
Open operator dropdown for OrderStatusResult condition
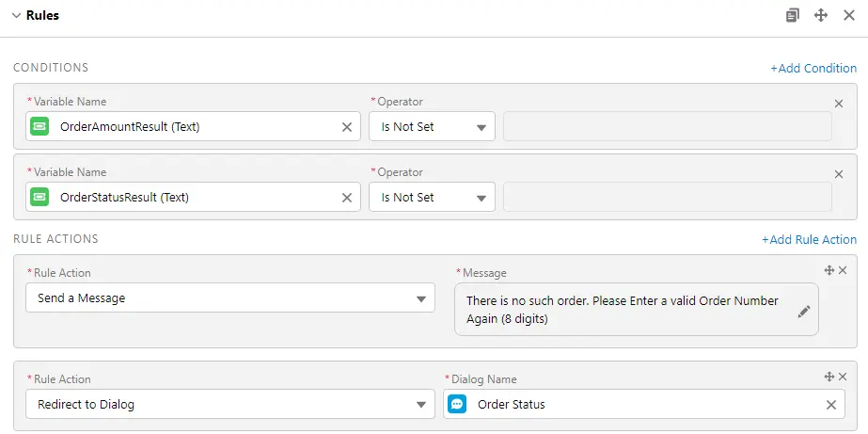tap(432, 198)
